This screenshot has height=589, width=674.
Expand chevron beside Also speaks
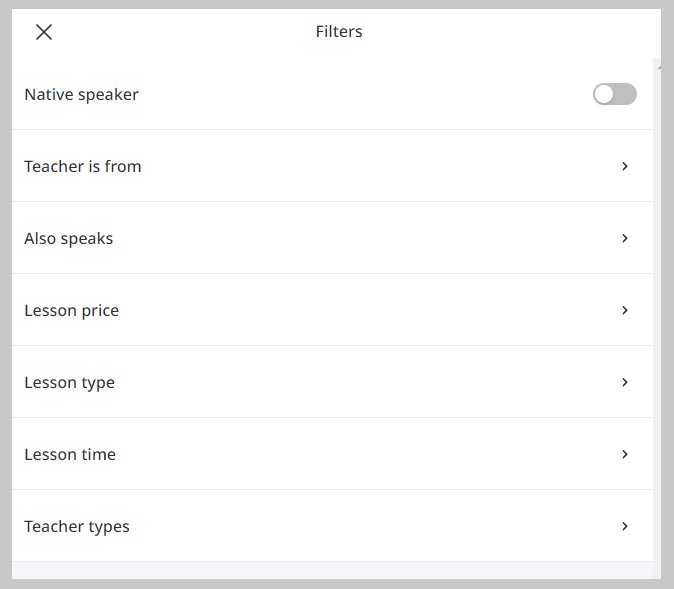pos(625,238)
